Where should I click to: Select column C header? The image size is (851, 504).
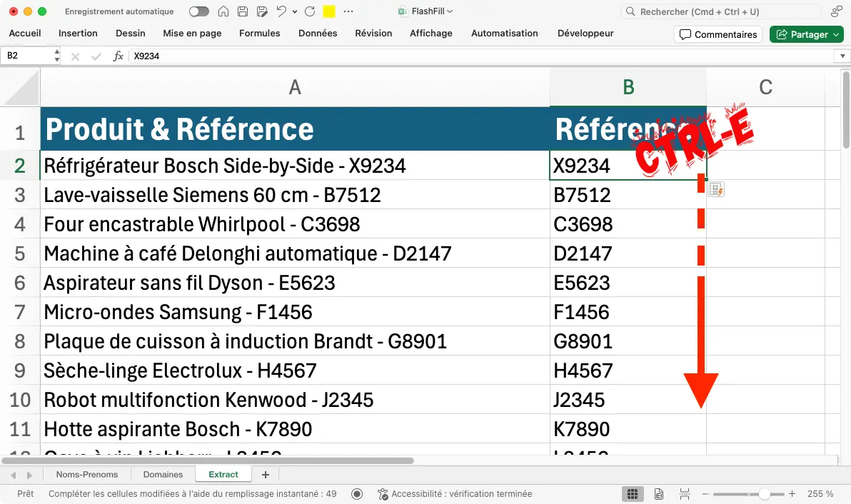[x=765, y=87]
